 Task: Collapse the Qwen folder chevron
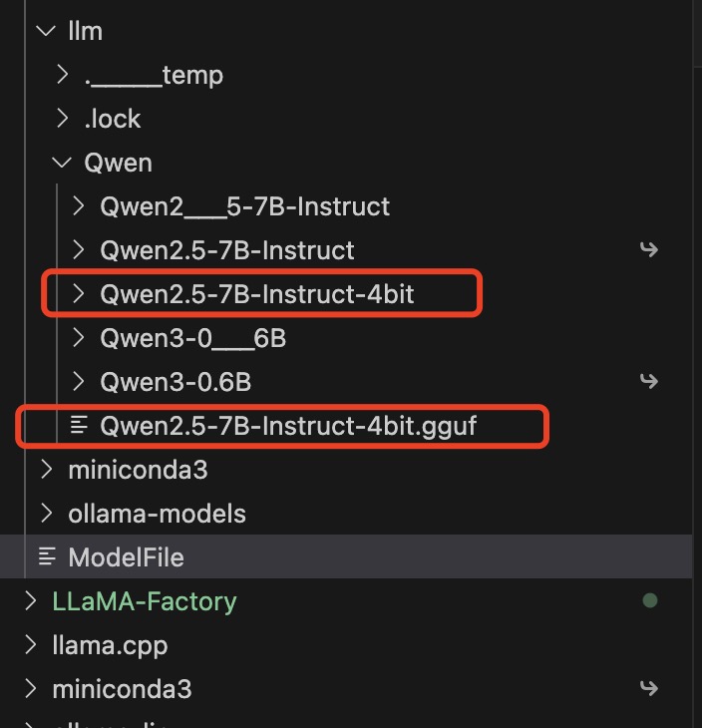[62, 163]
